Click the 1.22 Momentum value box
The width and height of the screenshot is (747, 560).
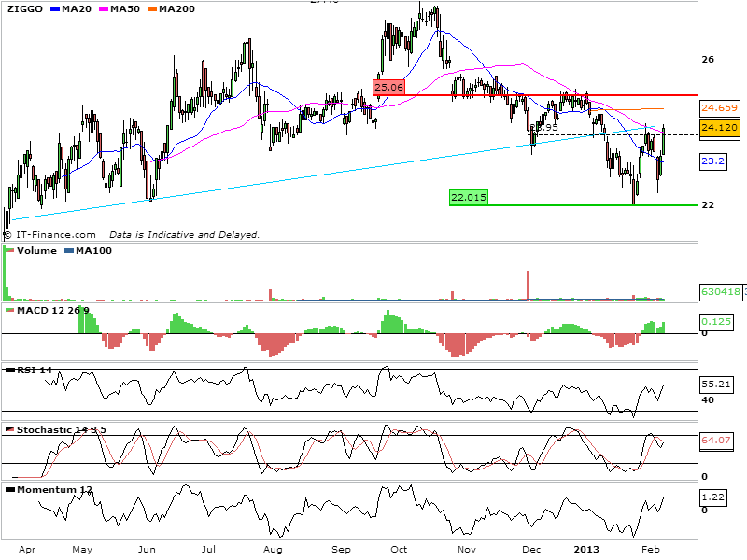pos(712,497)
